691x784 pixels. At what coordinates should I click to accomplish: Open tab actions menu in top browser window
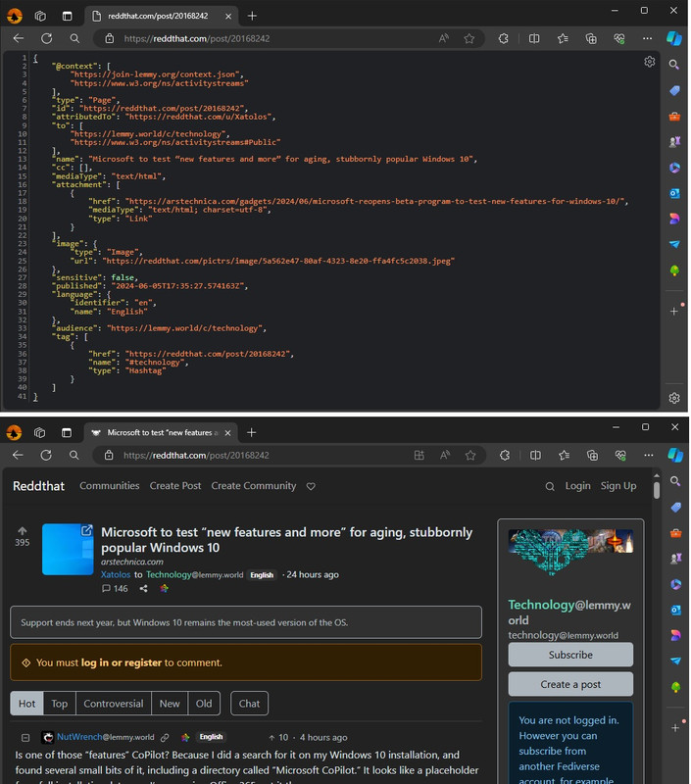tap(67, 16)
